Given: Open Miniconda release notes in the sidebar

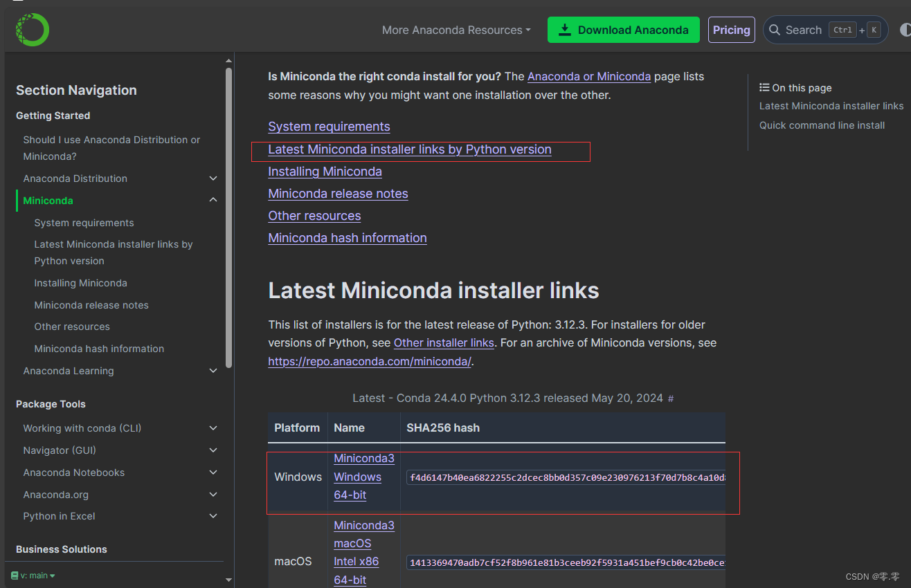Looking at the screenshot, I should (91, 305).
